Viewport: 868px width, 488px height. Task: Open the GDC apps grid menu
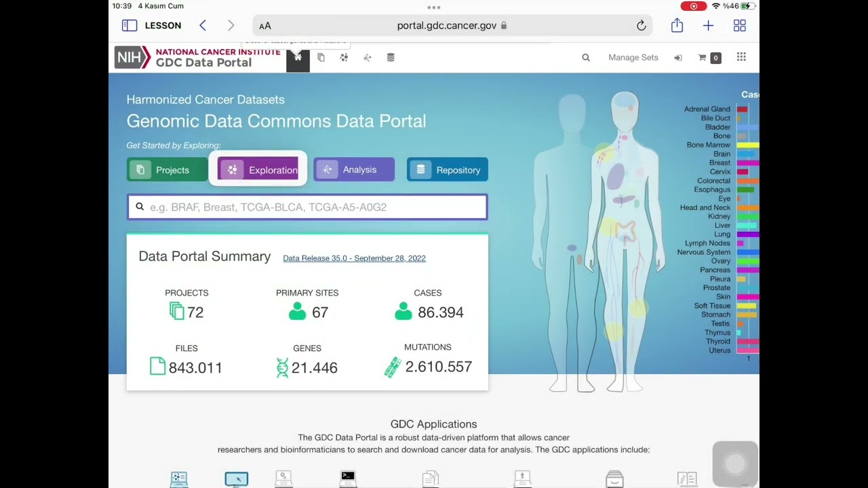741,58
